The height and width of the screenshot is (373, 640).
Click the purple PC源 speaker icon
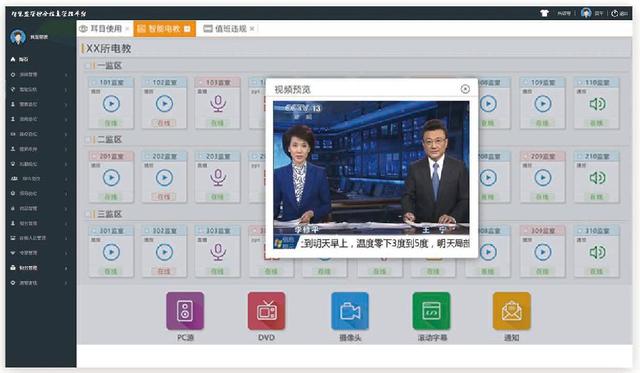coord(185,311)
